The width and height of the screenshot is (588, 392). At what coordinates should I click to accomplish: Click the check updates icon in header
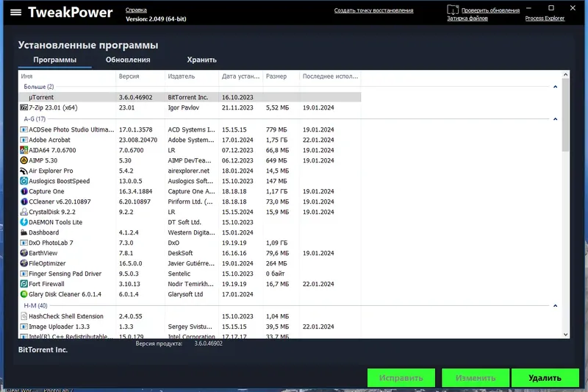453,10
